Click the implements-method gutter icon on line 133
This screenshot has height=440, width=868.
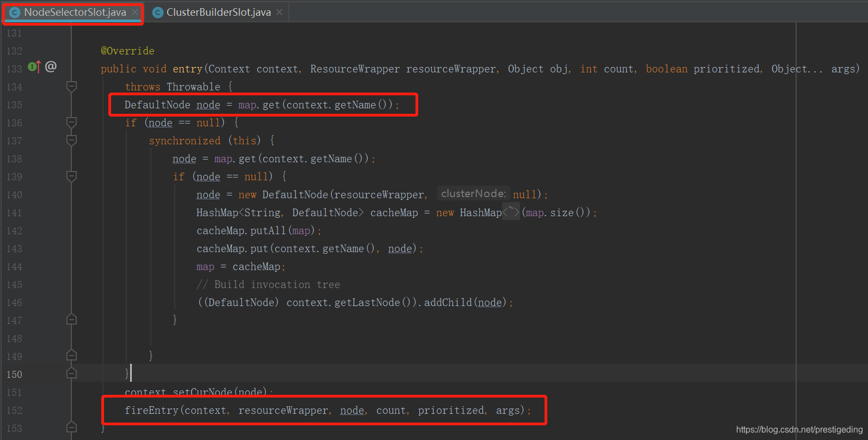[x=34, y=67]
